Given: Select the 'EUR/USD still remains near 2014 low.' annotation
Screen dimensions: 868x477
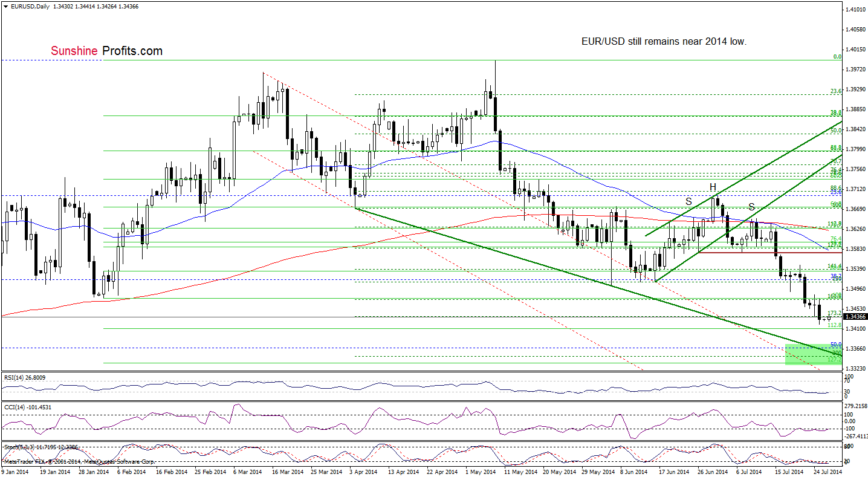Looking at the screenshot, I should 664,42.
